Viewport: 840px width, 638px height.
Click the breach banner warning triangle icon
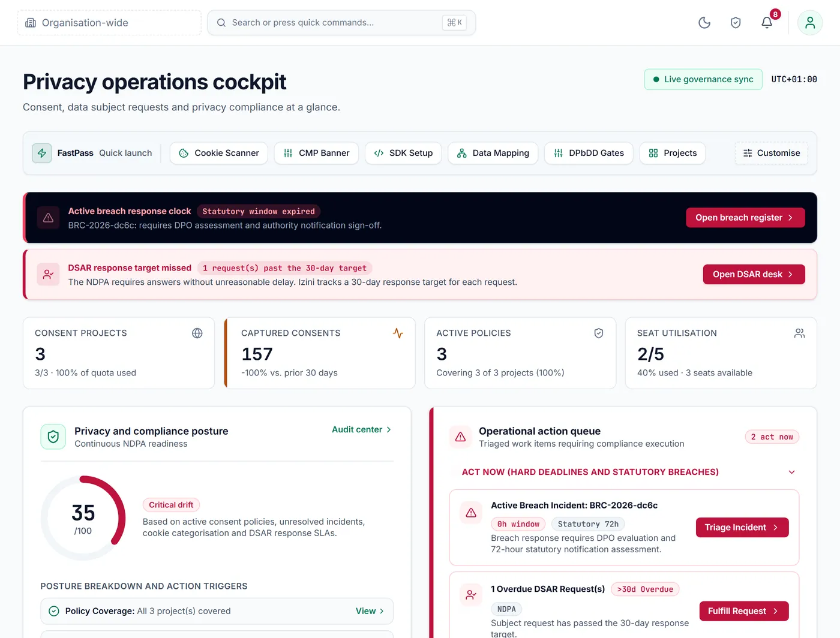tap(49, 218)
